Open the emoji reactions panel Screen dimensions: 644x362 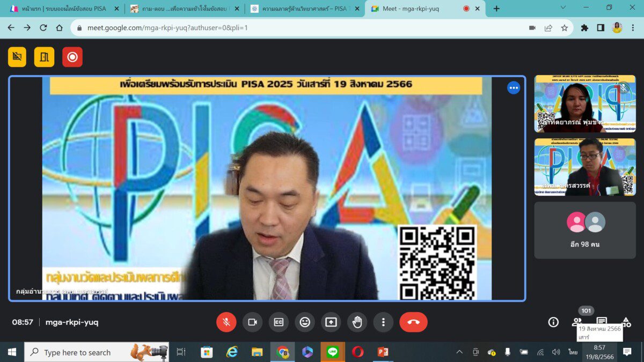305,322
